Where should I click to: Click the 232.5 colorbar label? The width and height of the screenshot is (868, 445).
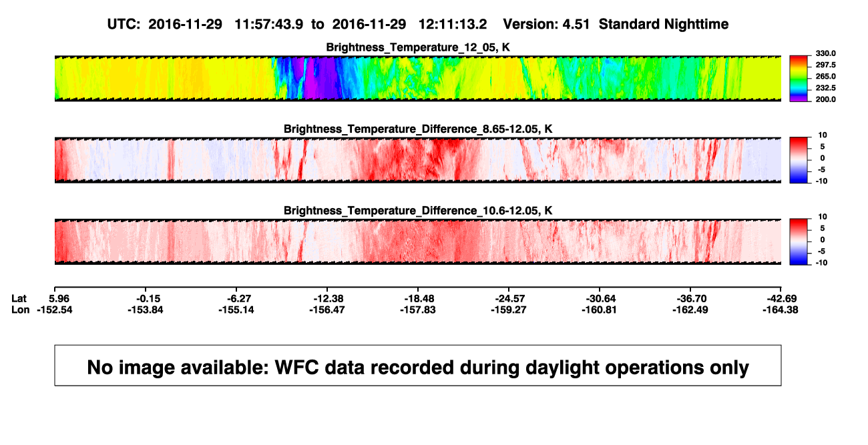827,87
